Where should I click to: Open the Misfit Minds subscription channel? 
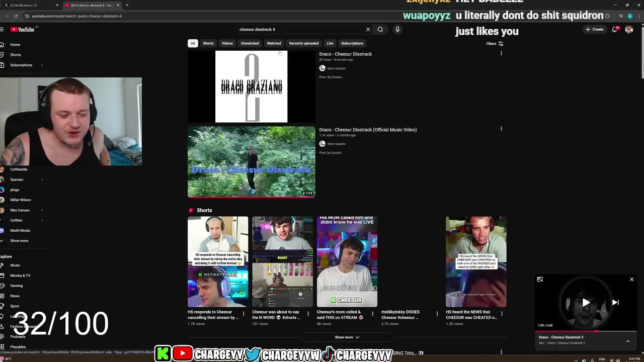[20, 230]
